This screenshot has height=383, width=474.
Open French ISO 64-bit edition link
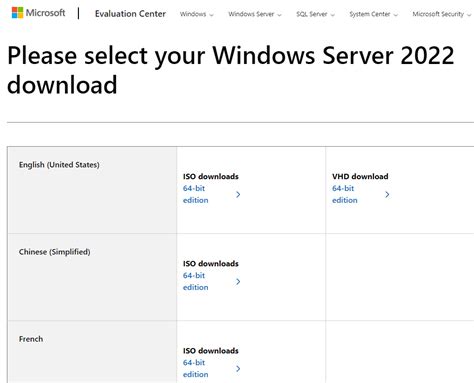(x=196, y=368)
